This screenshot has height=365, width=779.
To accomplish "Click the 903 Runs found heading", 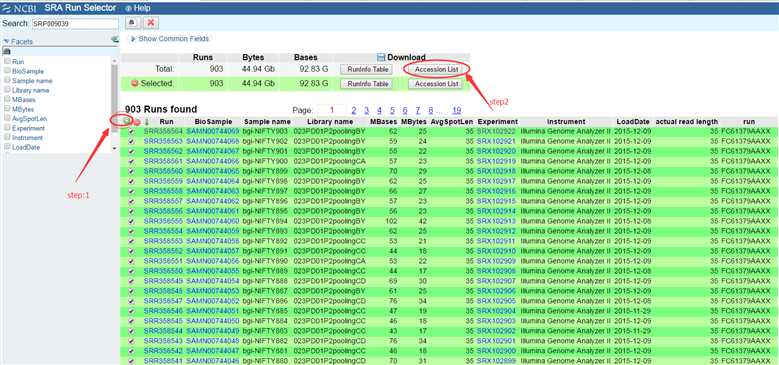I will tap(161, 109).
